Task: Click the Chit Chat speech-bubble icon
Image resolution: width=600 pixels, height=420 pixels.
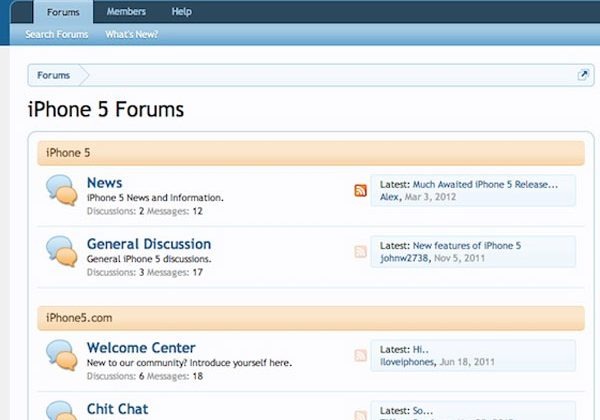Action: (x=62, y=410)
